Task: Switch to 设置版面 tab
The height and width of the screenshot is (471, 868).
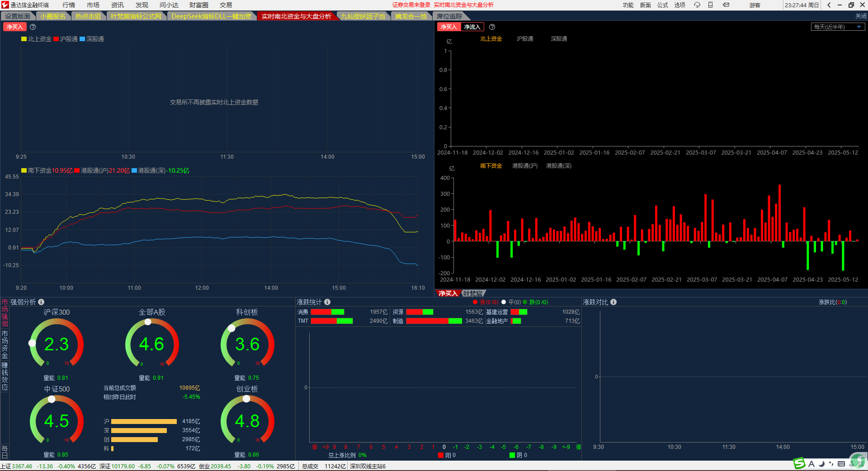Action: pyautogui.click(x=18, y=16)
